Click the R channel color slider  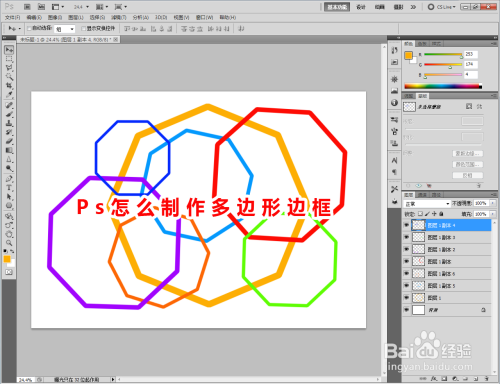click(x=443, y=54)
